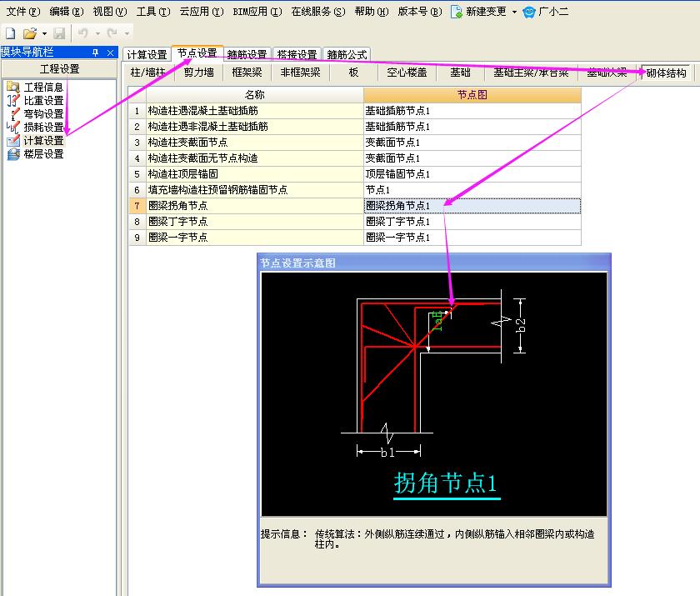This screenshot has height=596, width=700.
Task: Click the green laE value in diagram
Action: [438, 321]
